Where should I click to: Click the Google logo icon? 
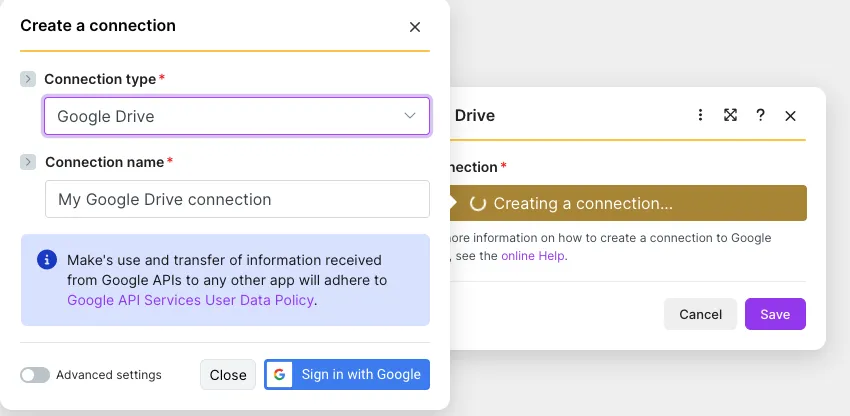[279, 374]
